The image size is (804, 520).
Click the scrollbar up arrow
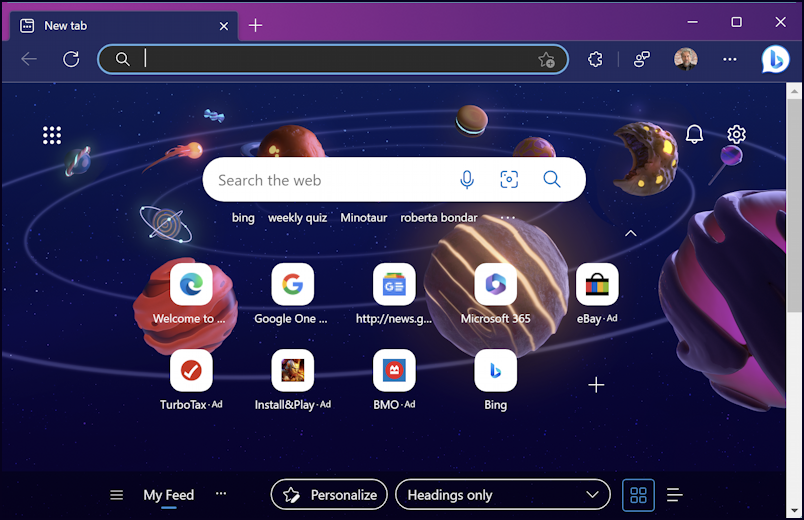point(794,91)
